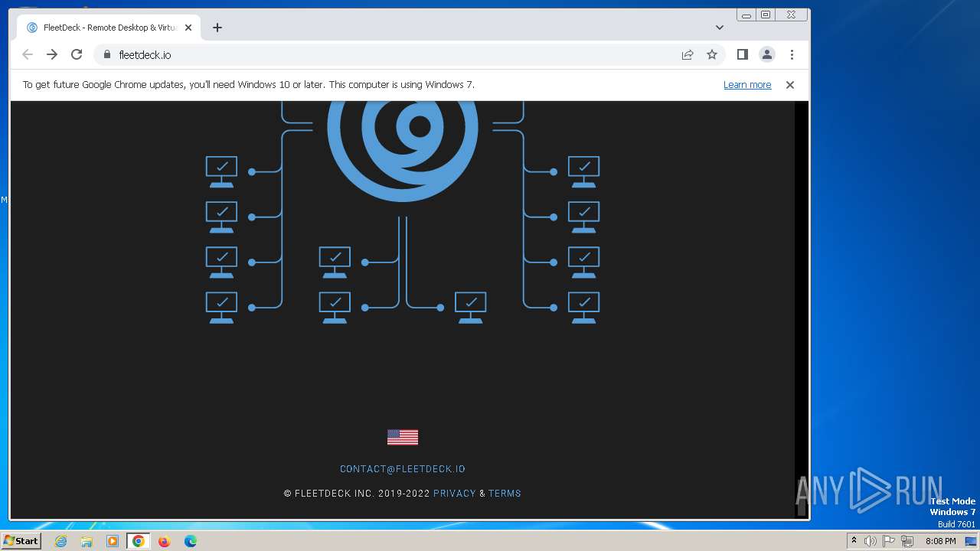This screenshot has width=980, height=551.
Task: Click the volume speaker tray icon
Action: point(871,541)
